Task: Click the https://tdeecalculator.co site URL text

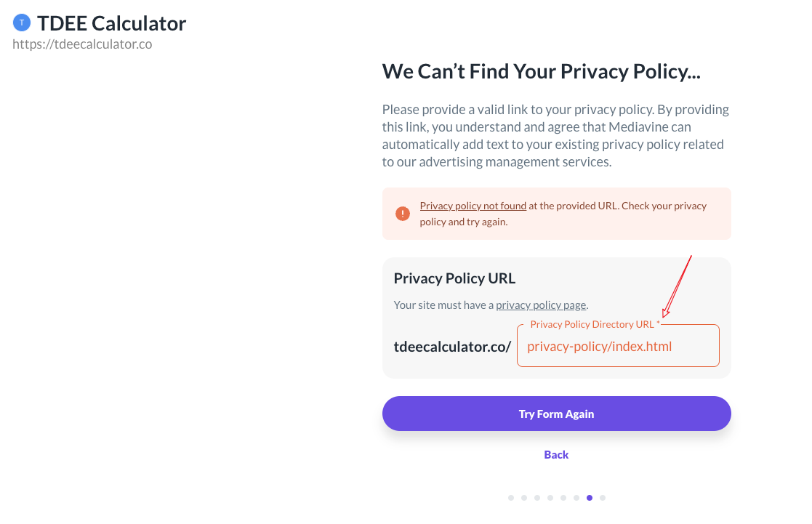Action: [82, 44]
